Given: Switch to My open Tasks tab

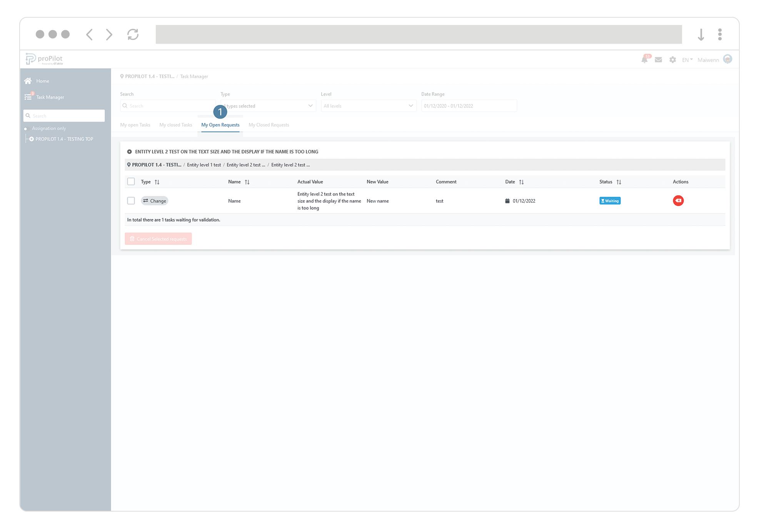Looking at the screenshot, I should 135,125.
